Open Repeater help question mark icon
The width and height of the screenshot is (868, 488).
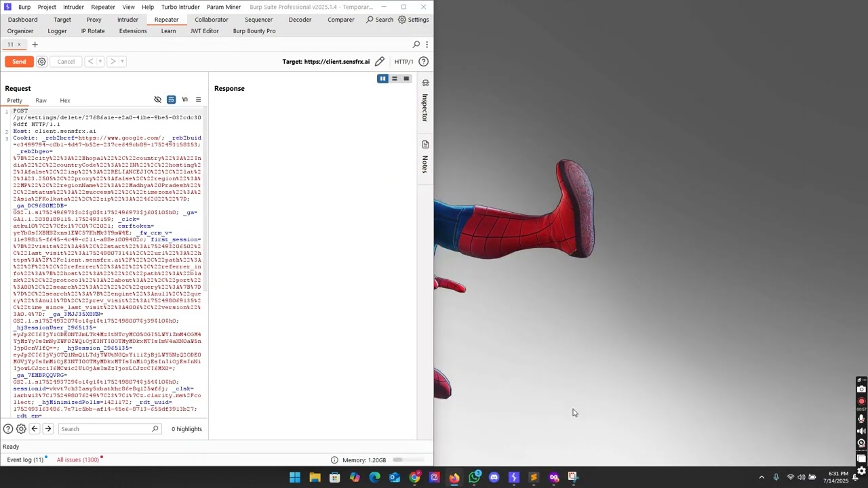pos(423,62)
